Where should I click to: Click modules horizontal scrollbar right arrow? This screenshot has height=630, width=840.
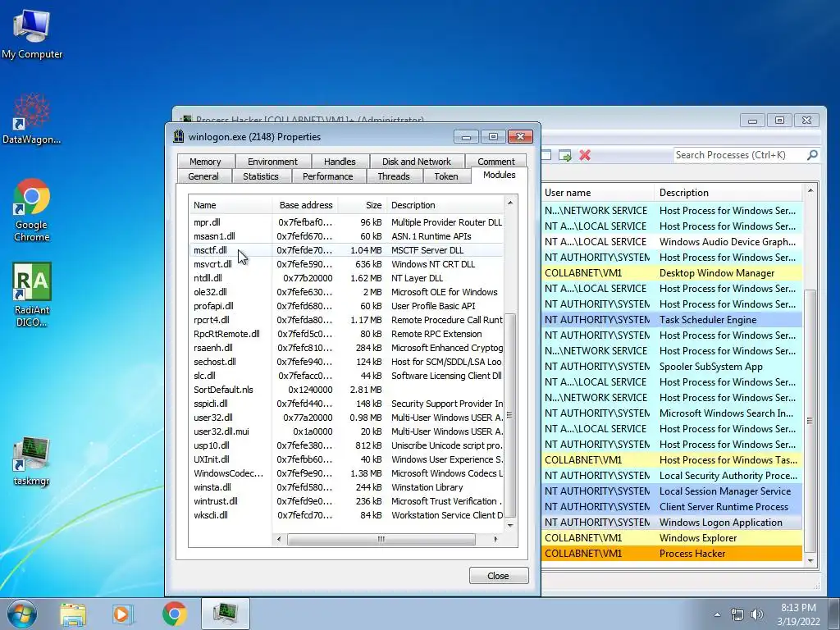pyautogui.click(x=495, y=539)
